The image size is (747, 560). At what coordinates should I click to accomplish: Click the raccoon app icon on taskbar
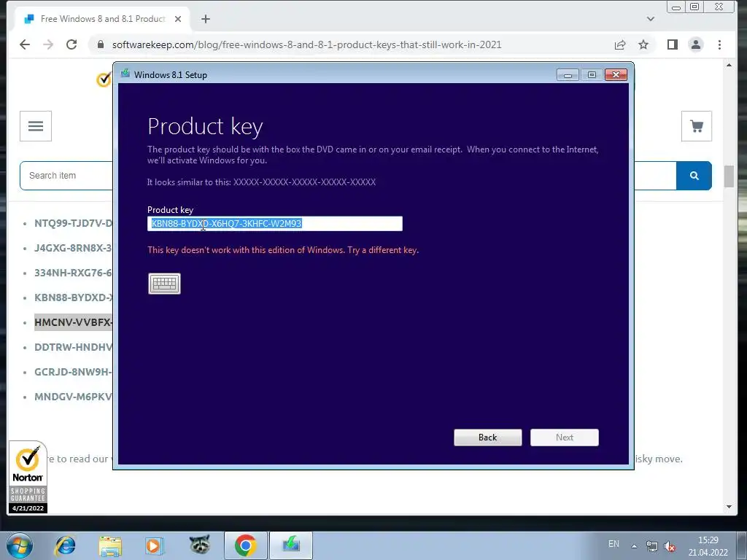coord(200,544)
